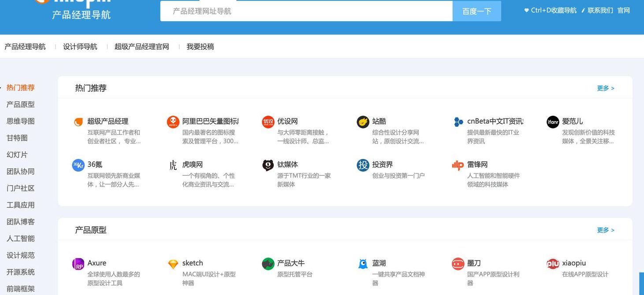Click the description '创业与投资第一门户'
The height and width of the screenshot is (295, 644).
[x=398, y=175]
